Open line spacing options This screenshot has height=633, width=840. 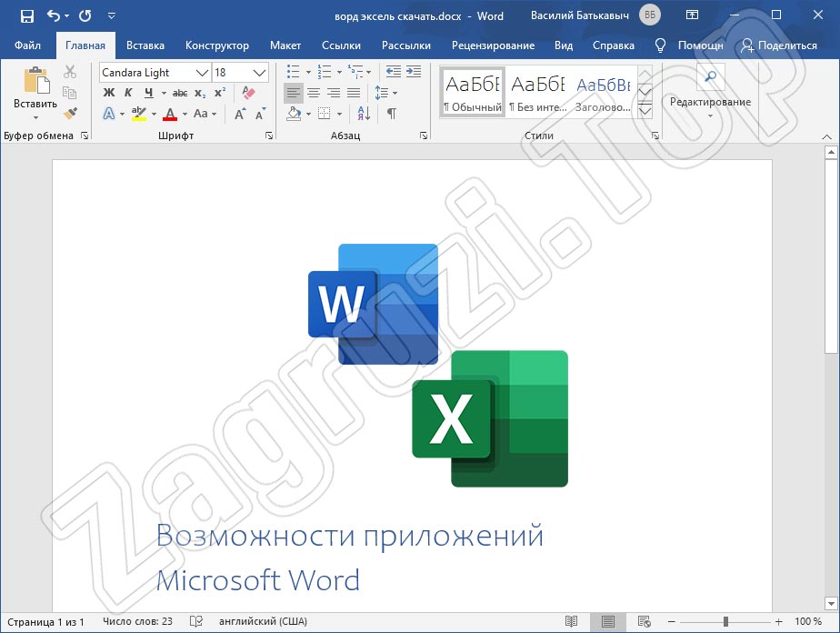pos(385,93)
